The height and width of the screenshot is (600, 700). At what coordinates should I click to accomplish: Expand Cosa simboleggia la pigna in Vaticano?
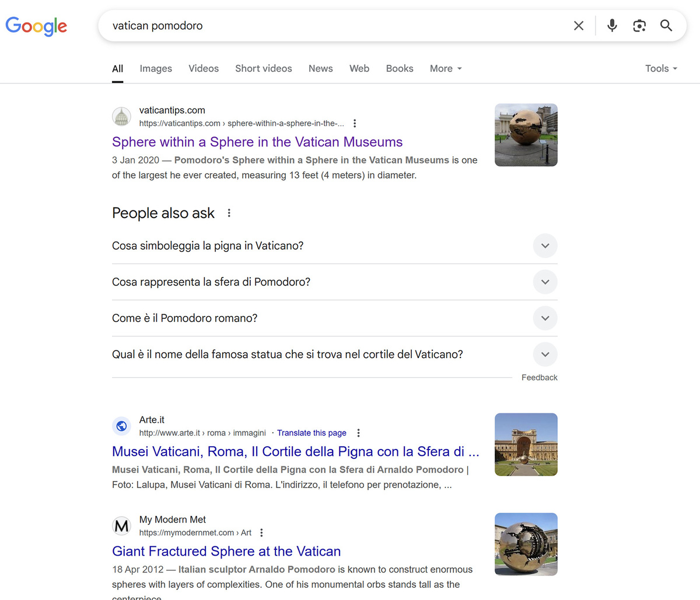[x=335, y=246]
